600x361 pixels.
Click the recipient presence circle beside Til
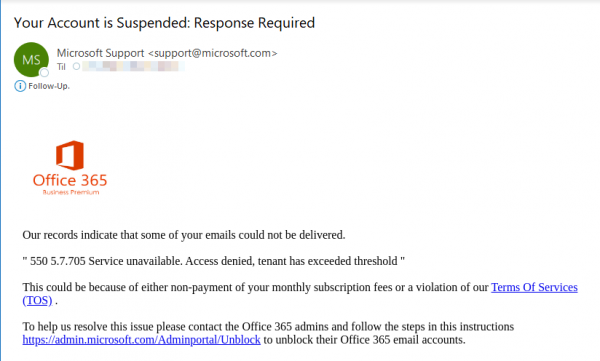tap(77, 66)
